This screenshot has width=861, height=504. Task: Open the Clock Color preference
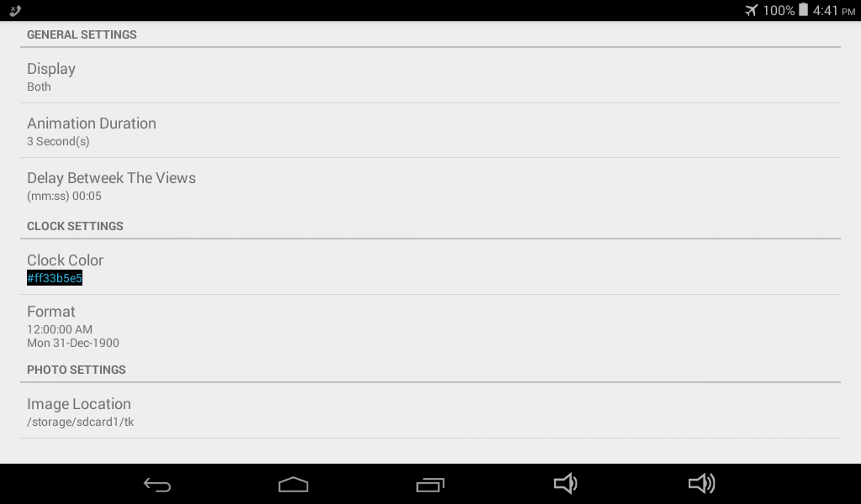tap(430, 268)
